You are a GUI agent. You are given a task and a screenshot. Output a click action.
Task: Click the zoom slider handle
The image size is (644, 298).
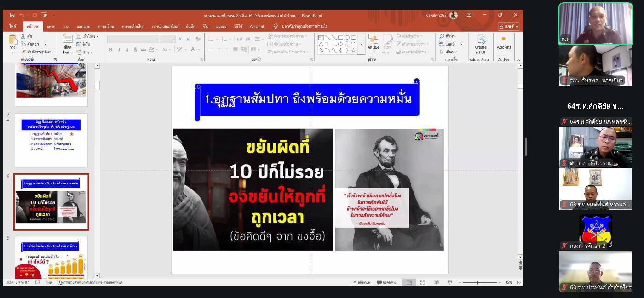coord(477,282)
